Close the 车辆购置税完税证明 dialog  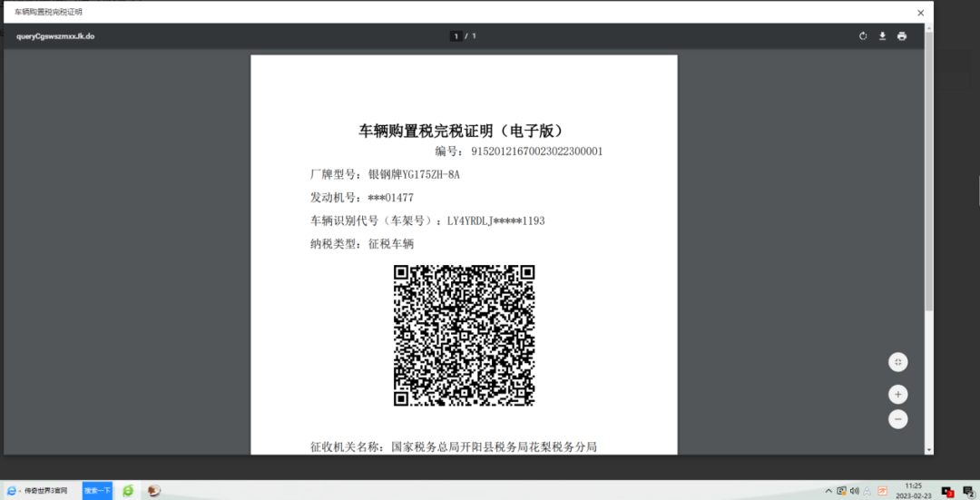coord(921,13)
